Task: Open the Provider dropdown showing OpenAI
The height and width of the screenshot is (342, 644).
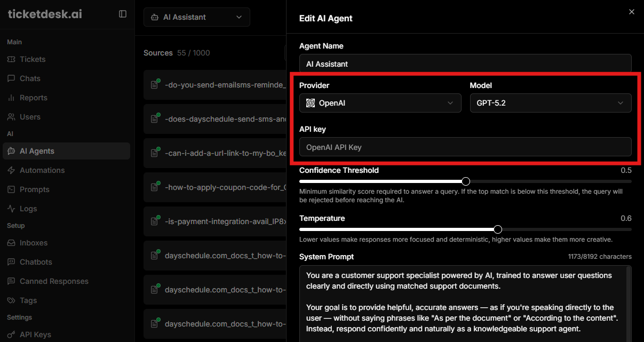Action: [x=380, y=103]
